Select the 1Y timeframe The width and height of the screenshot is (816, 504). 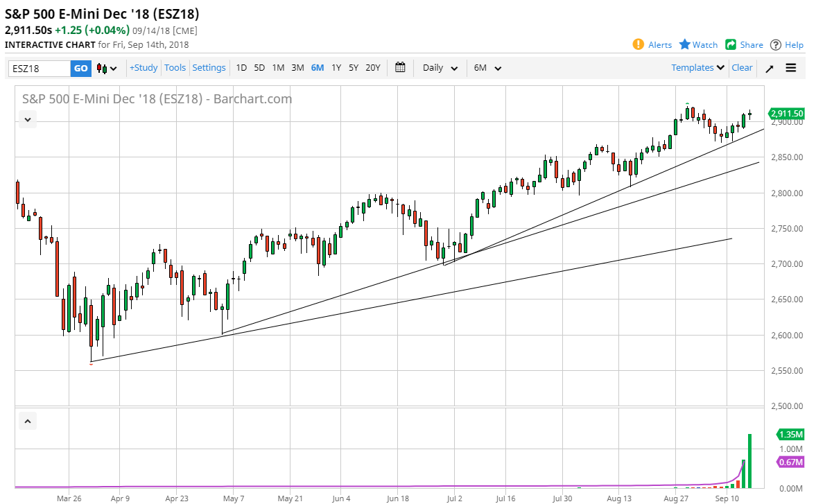point(336,67)
